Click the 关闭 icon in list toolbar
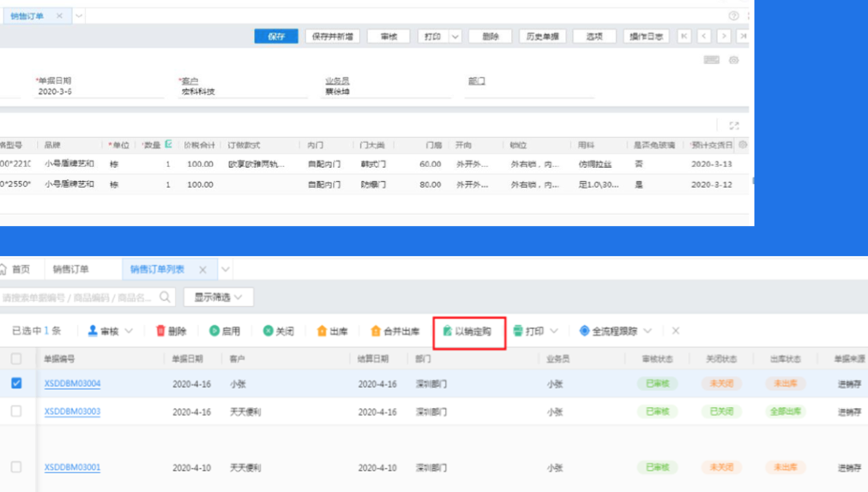Viewport: 868px width, 492px height. 268,331
